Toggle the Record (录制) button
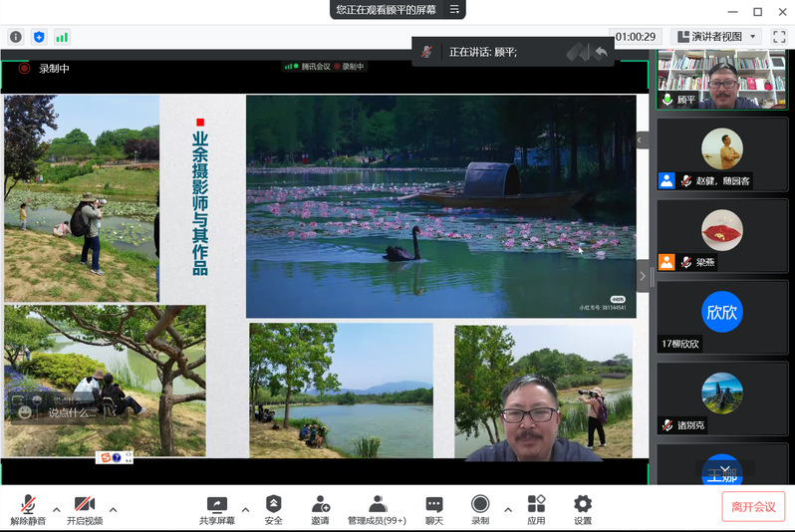 [480, 509]
